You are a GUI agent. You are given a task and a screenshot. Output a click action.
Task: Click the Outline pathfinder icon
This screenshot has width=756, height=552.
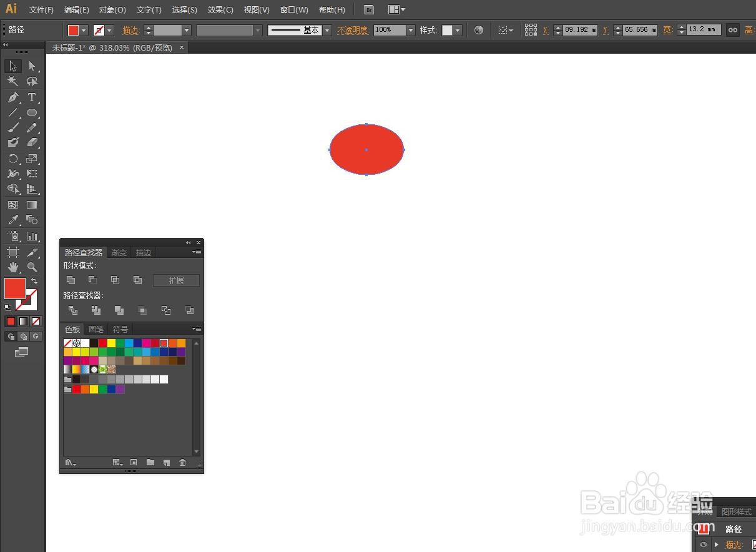click(166, 310)
